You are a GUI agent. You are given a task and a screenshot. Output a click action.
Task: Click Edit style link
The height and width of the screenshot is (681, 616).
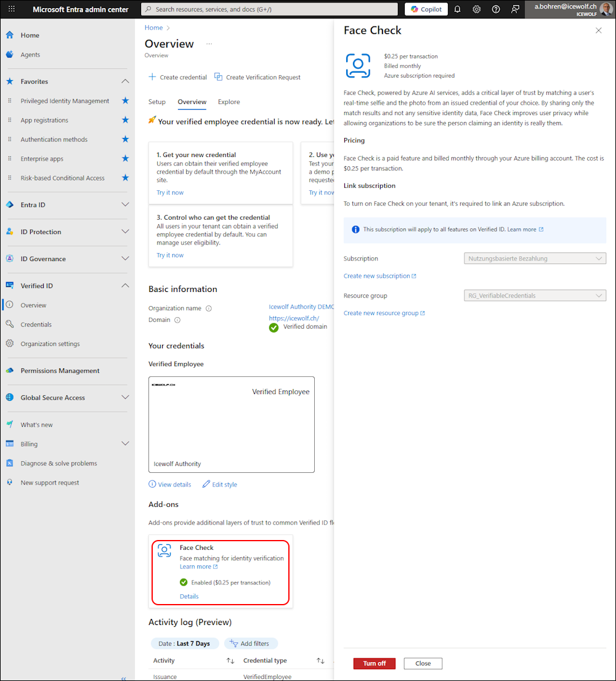coord(220,484)
